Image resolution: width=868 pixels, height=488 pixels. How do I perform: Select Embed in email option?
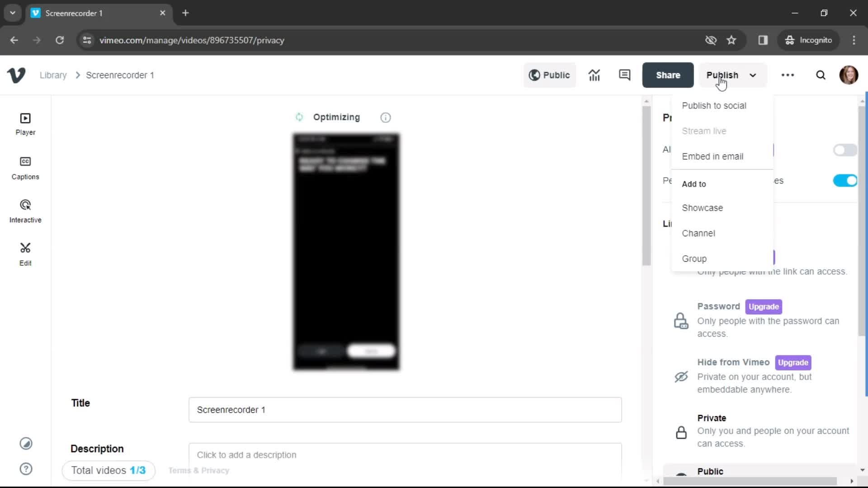coord(712,155)
